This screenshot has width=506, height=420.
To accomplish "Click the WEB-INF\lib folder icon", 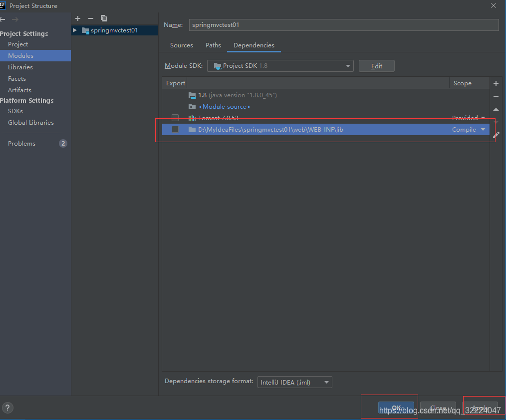I will (x=192, y=130).
